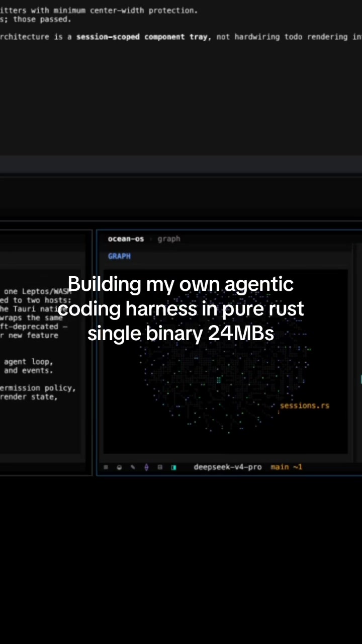Screen dimensions: 362x644
Task: Open the orange "sessions.rs" node label
Action: 305,406
